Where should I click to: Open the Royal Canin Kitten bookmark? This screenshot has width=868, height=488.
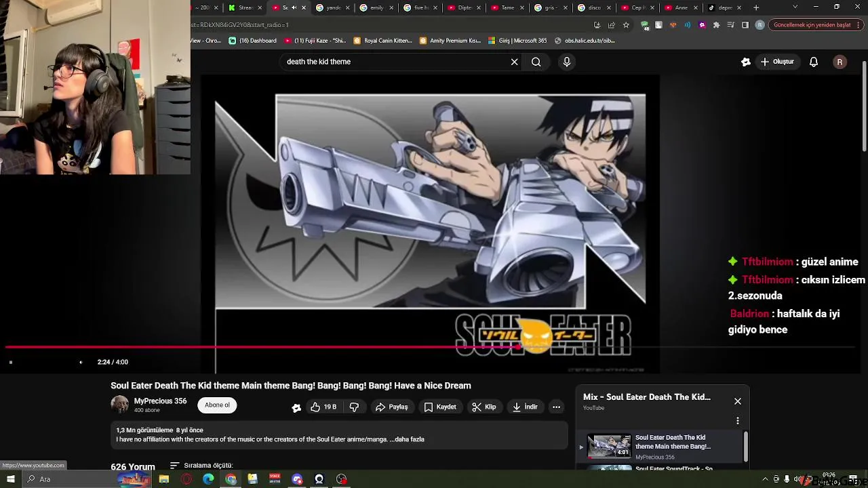[382, 41]
